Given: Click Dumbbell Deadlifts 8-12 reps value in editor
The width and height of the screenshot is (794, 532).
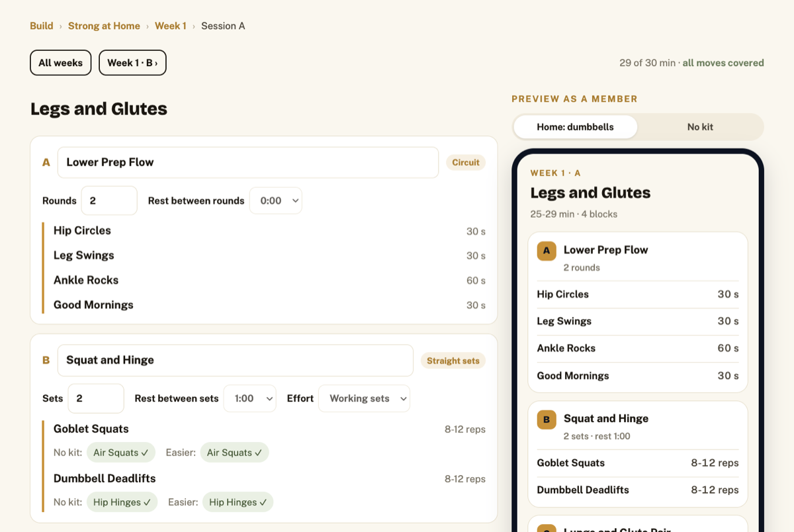Looking at the screenshot, I should pos(465,479).
